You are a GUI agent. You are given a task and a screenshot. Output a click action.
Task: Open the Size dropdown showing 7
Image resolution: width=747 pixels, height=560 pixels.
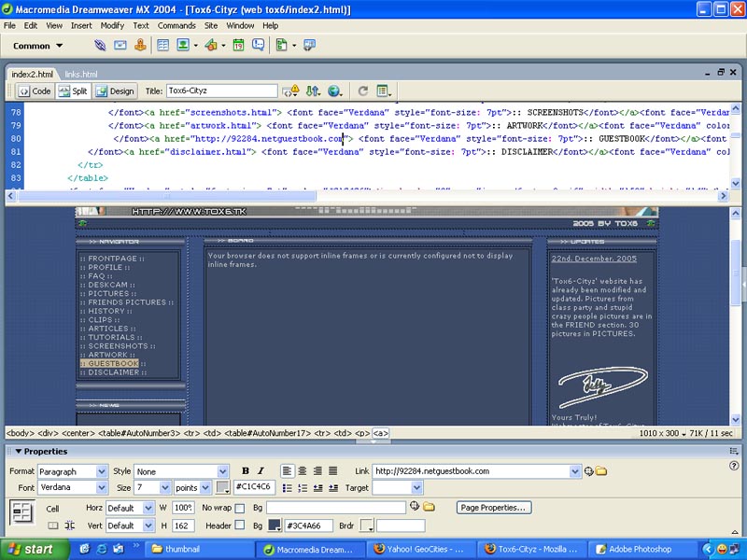[x=165, y=487]
